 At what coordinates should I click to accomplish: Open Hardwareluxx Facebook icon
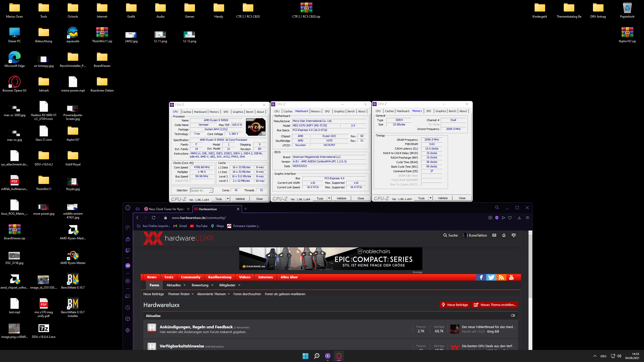[x=481, y=277]
